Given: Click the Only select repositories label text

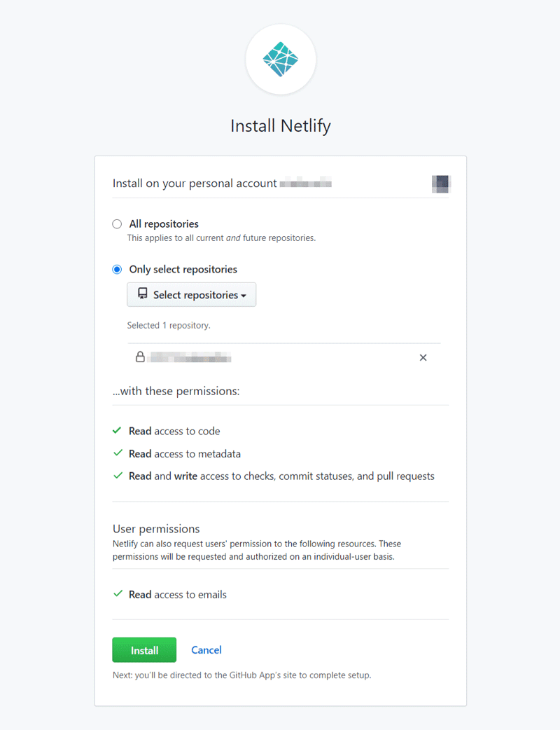Looking at the screenshot, I should (x=183, y=270).
